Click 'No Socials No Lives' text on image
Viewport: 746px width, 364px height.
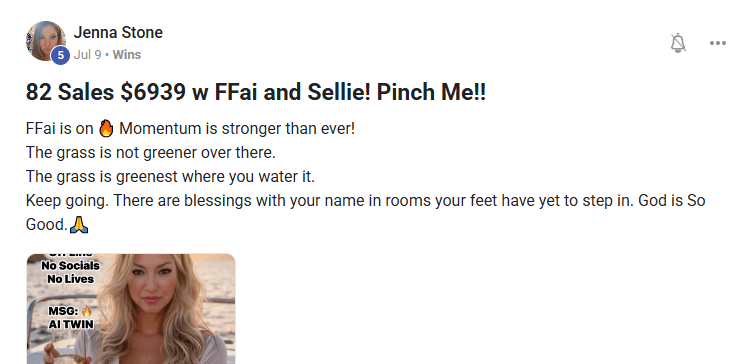point(70,272)
